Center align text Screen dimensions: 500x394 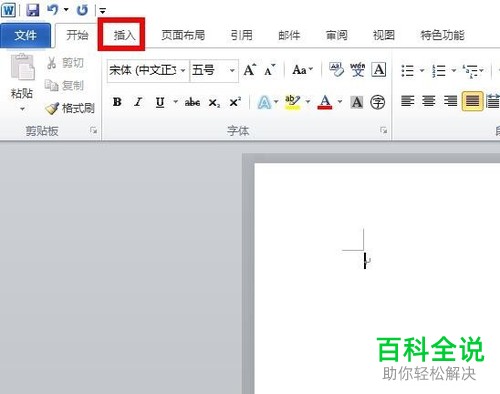(x=429, y=101)
